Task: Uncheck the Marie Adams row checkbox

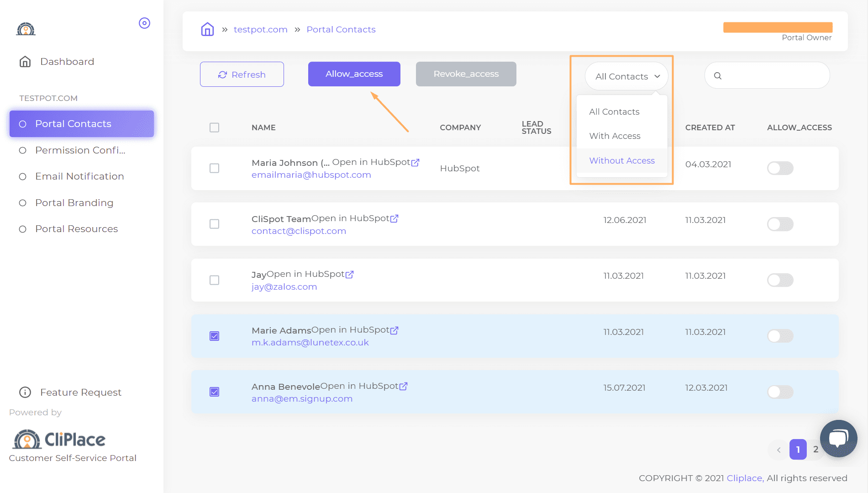Action: pos(214,336)
